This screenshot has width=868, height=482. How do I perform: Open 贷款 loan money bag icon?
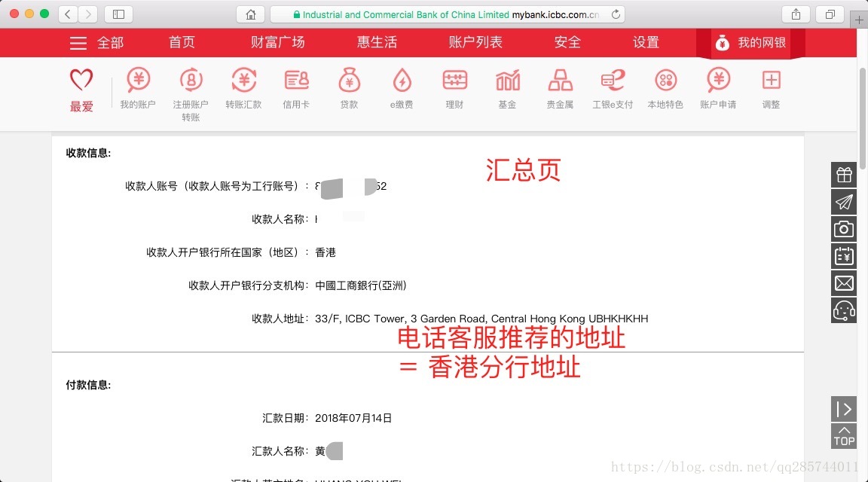pos(350,81)
